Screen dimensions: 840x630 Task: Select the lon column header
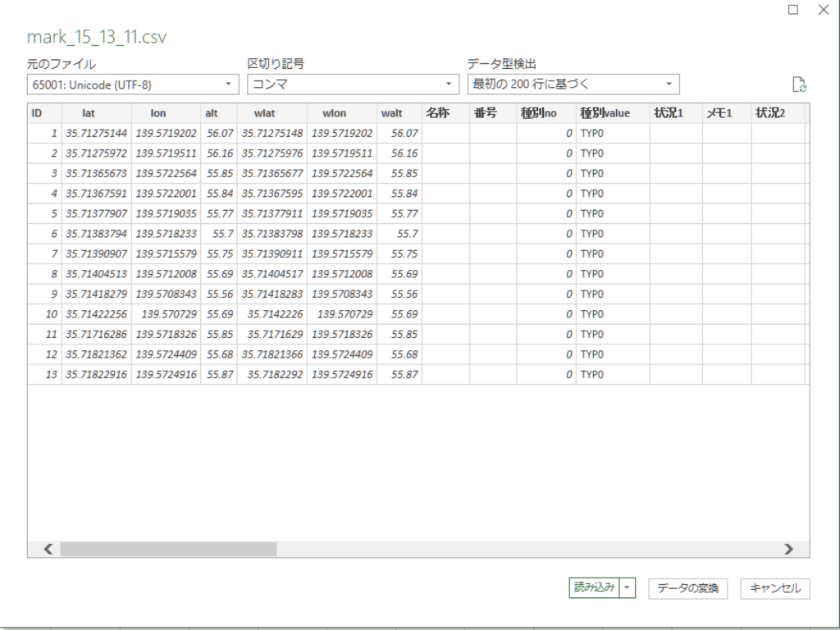click(x=166, y=113)
